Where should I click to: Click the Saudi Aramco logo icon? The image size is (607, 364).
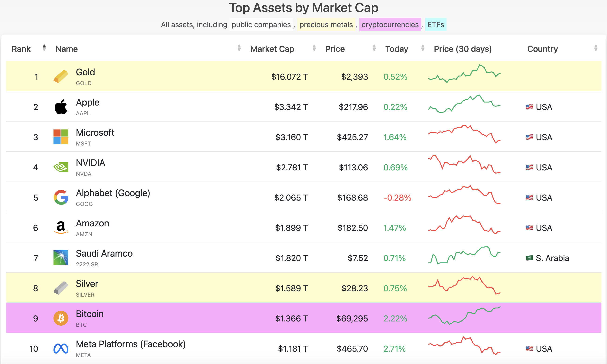coord(61,258)
